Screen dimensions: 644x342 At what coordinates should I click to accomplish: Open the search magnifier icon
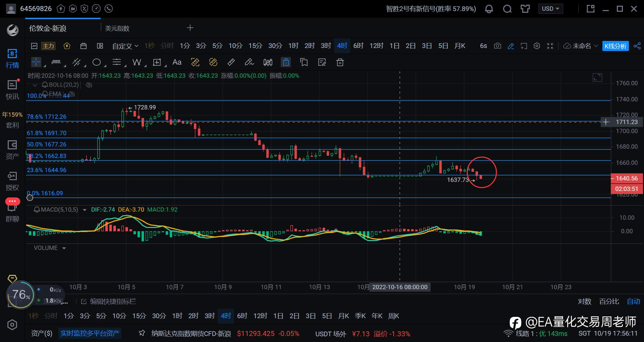point(507,9)
